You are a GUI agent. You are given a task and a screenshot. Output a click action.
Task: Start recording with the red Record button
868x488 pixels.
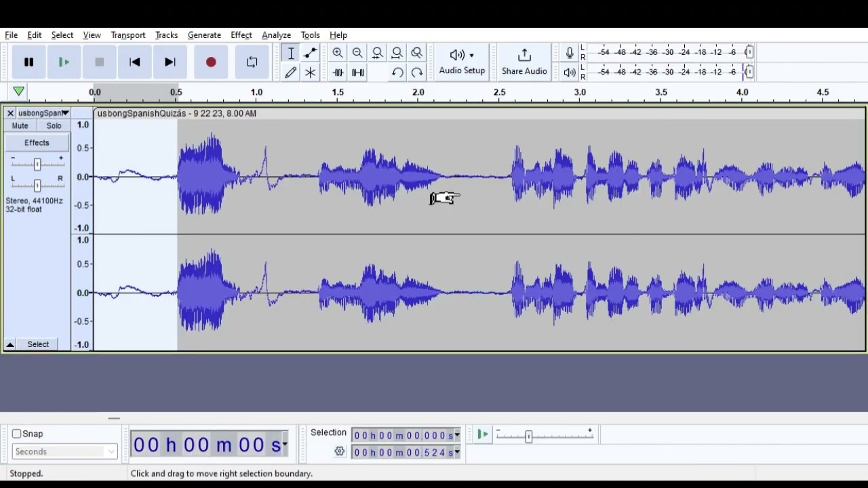pyautogui.click(x=211, y=62)
